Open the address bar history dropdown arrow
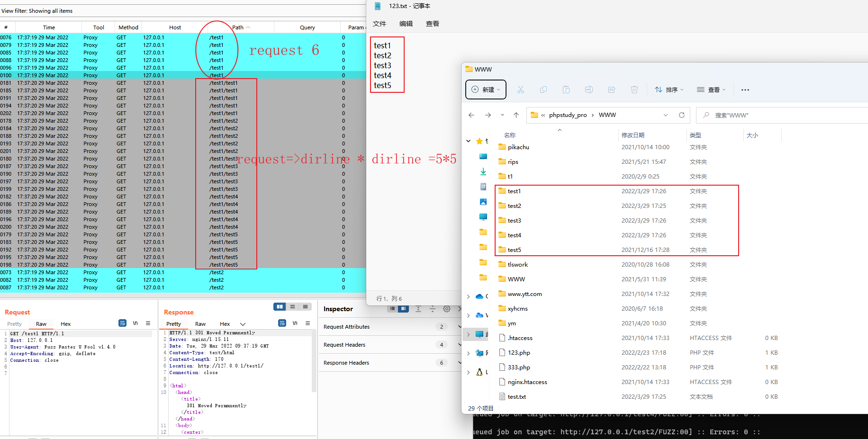Screen dimensions: 868x439 click(x=666, y=115)
